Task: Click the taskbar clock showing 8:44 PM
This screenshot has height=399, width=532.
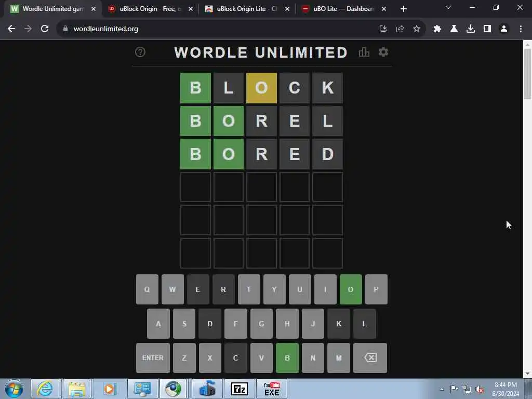Action: click(506, 389)
